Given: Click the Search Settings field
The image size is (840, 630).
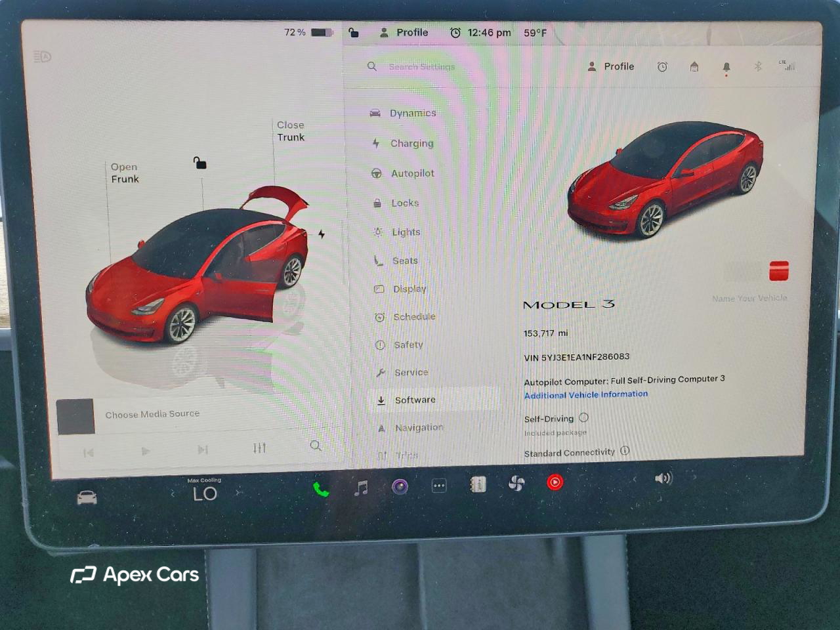Looking at the screenshot, I should (x=422, y=67).
